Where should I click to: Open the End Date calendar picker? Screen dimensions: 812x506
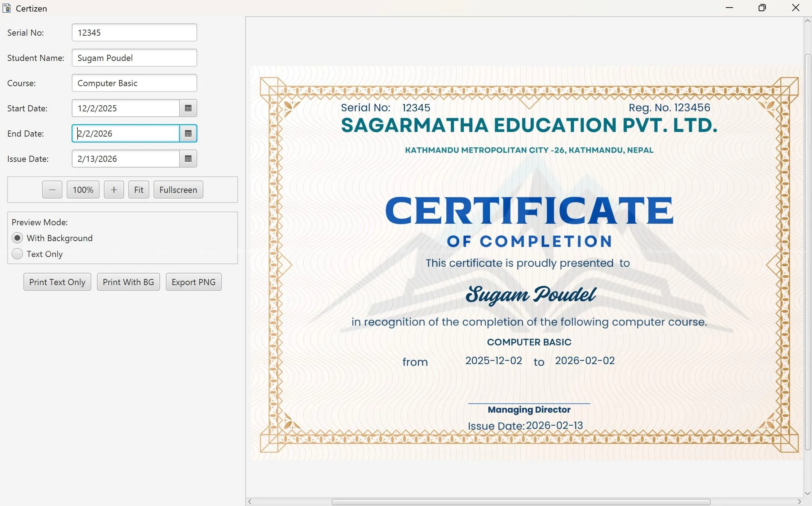[x=188, y=133]
